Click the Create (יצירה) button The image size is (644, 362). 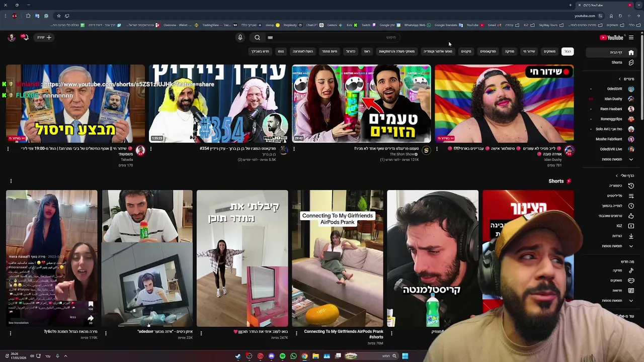click(44, 37)
